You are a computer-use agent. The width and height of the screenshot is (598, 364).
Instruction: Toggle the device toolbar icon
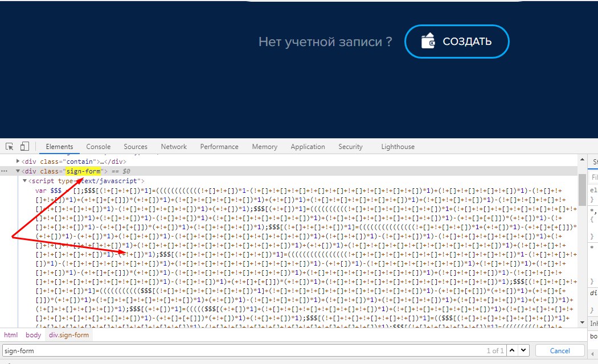pos(25,147)
